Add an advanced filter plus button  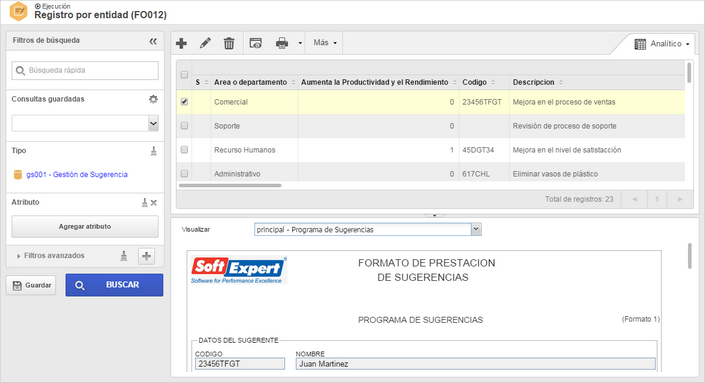pos(146,256)
